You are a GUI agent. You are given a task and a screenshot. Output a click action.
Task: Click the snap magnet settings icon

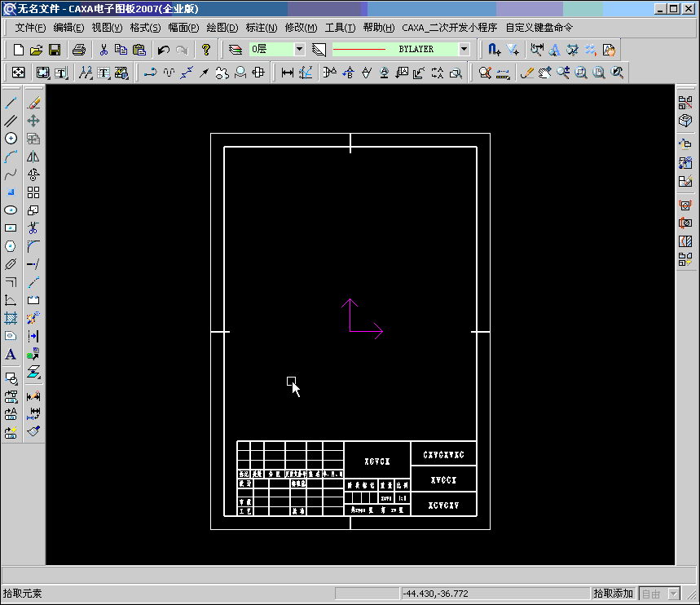[494, 50]
